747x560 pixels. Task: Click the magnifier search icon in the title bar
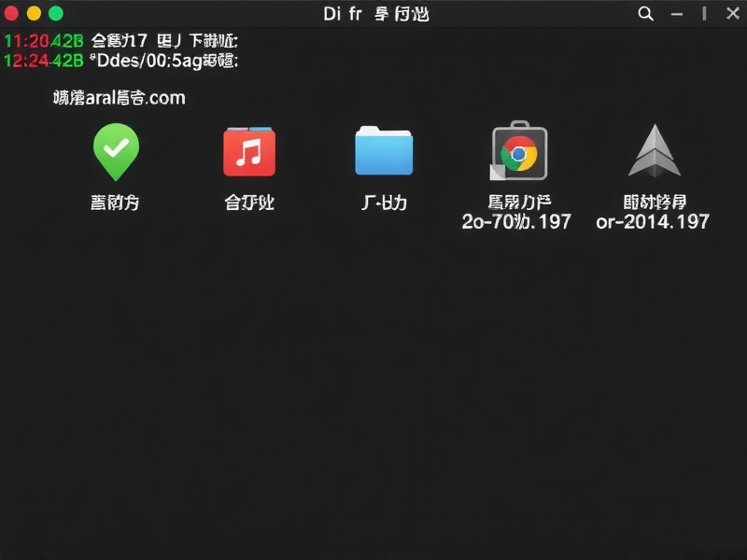644,13
